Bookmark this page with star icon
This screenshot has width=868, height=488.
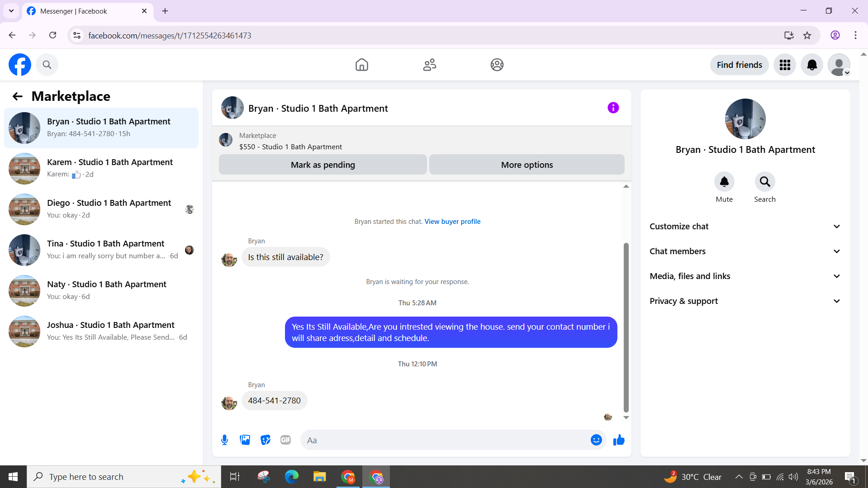(x=807, y=35)
